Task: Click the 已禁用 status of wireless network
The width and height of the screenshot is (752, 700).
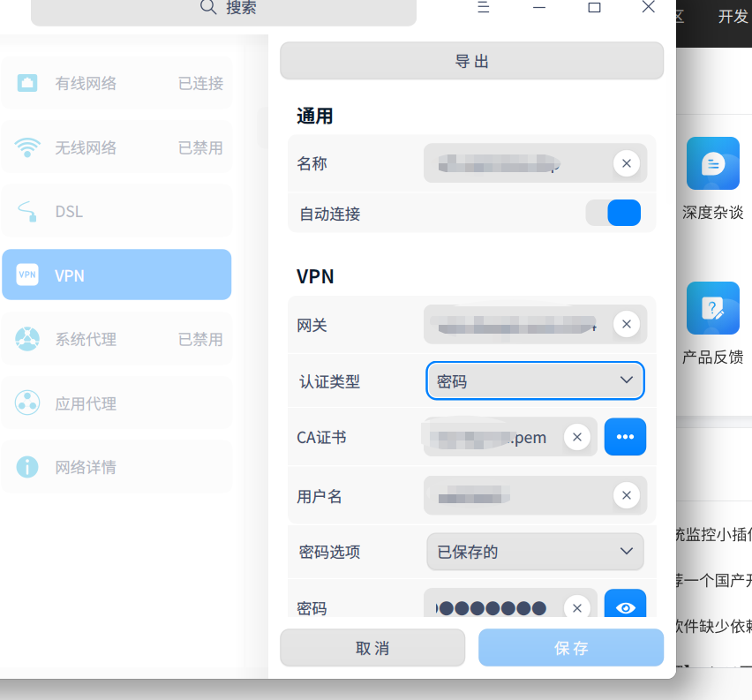Action: (200, 147)
